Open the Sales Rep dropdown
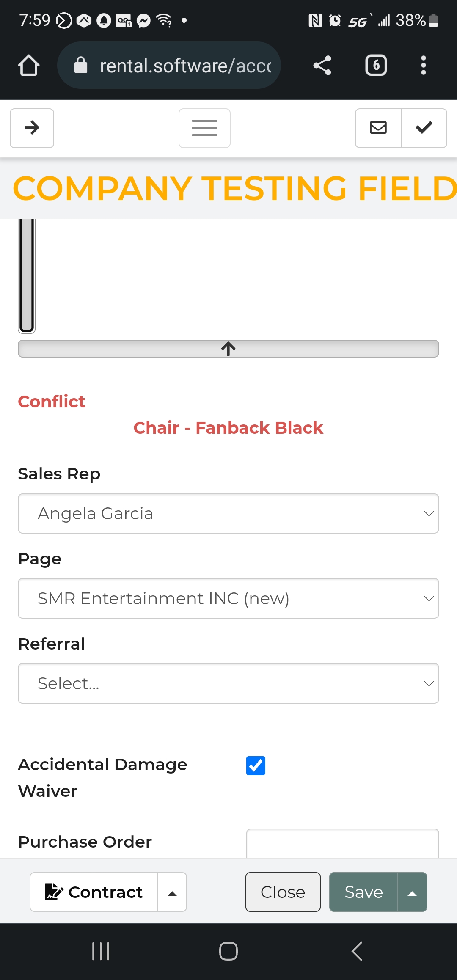The image size is (457, 980). tap(228, 513)
